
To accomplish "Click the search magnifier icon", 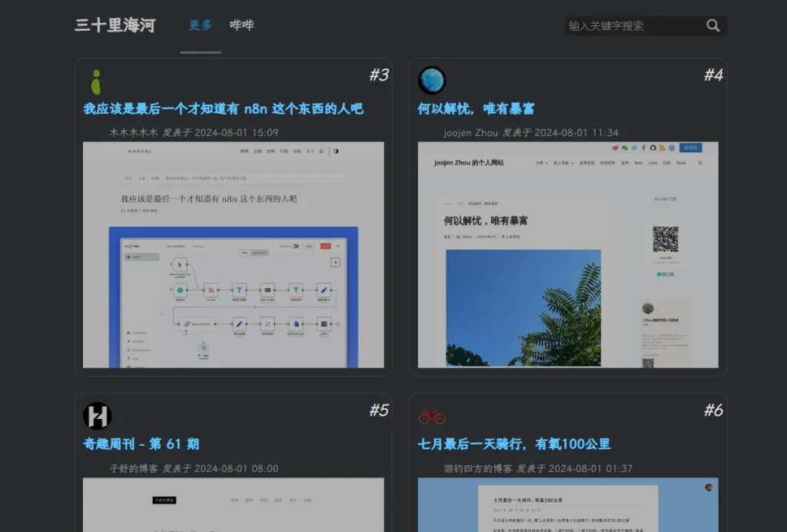I will (712, 25).
